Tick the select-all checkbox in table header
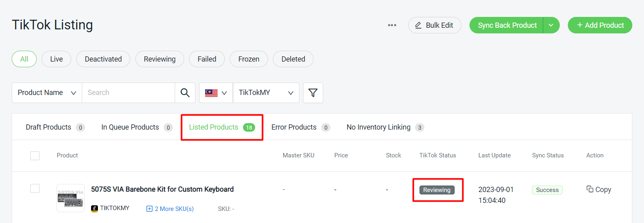 (35, 155)
